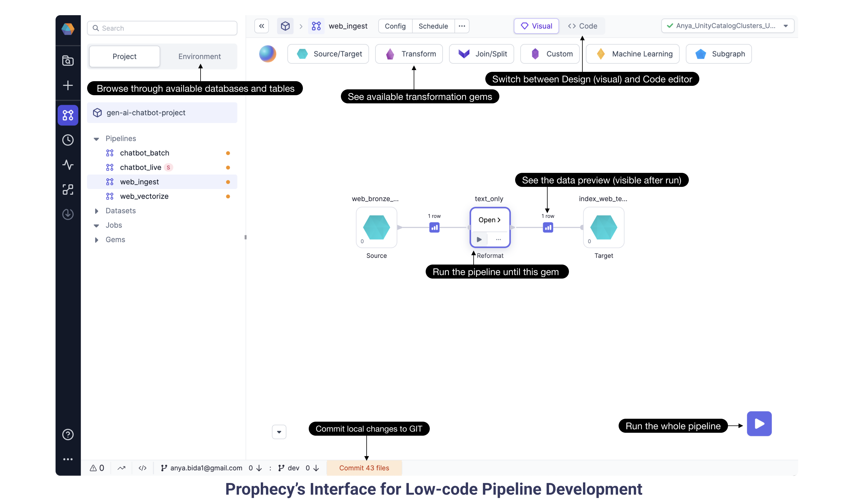Click the Join/Split gem icon
Screen dimensions: 842x504
pos(463,53)
